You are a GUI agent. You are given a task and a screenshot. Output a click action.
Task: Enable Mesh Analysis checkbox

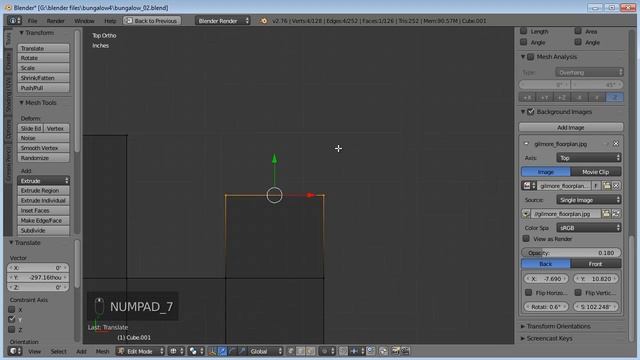tap(531, 57)
